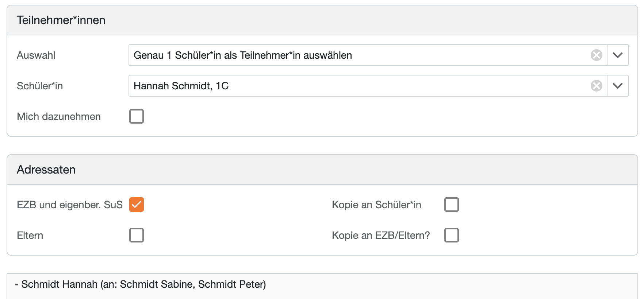
Task: Expand the Auswahl dropdown arrow
Action: point(617,55)
